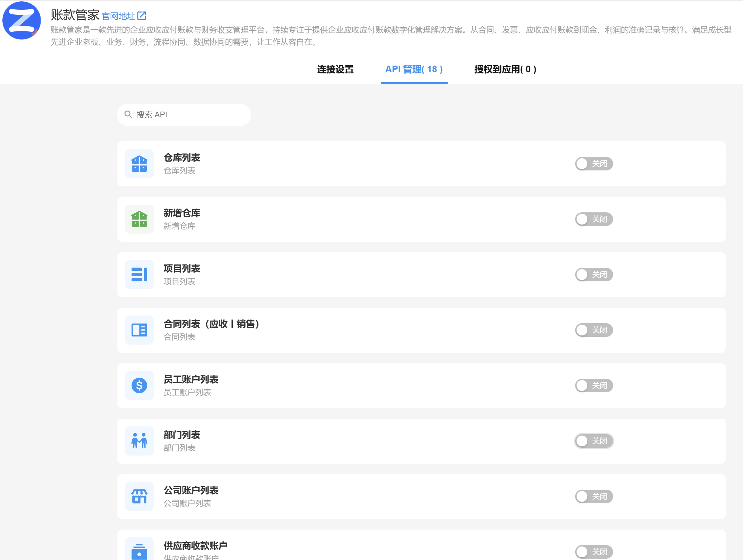The image size is (743, 560).
Task: Click the 仓库列表 blue warehouse icon
Action: click(139, 164)
